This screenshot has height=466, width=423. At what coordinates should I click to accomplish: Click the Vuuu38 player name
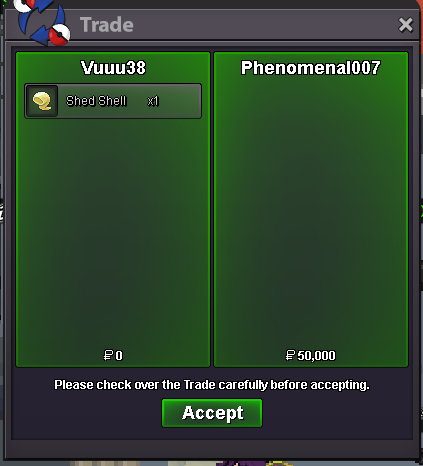pyautogui.click(x=113, y=68)
